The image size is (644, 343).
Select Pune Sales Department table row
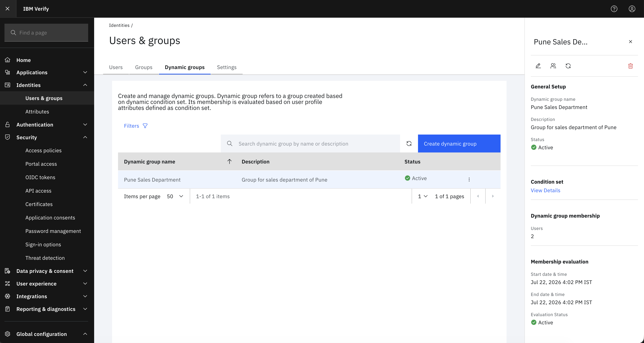click(x=309, y=179)
